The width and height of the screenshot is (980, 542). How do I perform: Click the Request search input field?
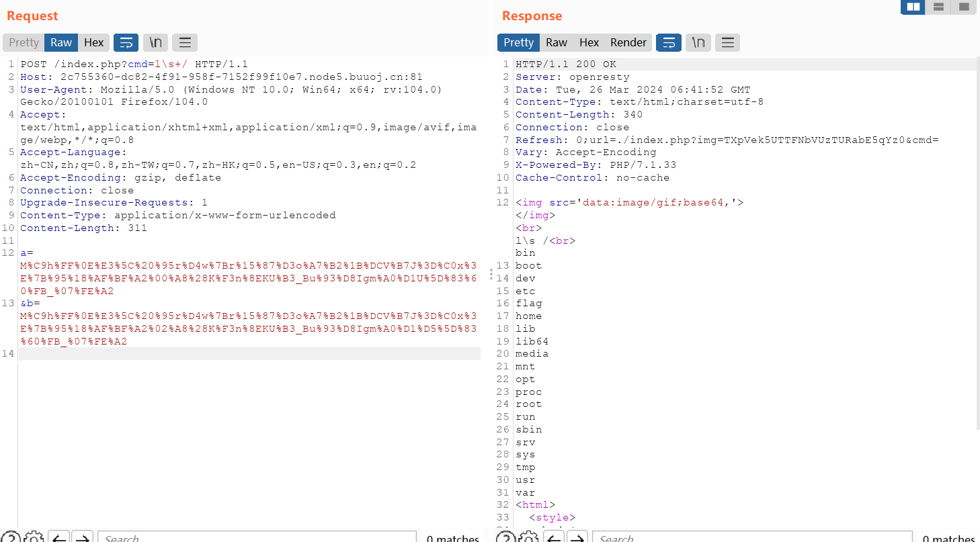(x=257, y=537)
